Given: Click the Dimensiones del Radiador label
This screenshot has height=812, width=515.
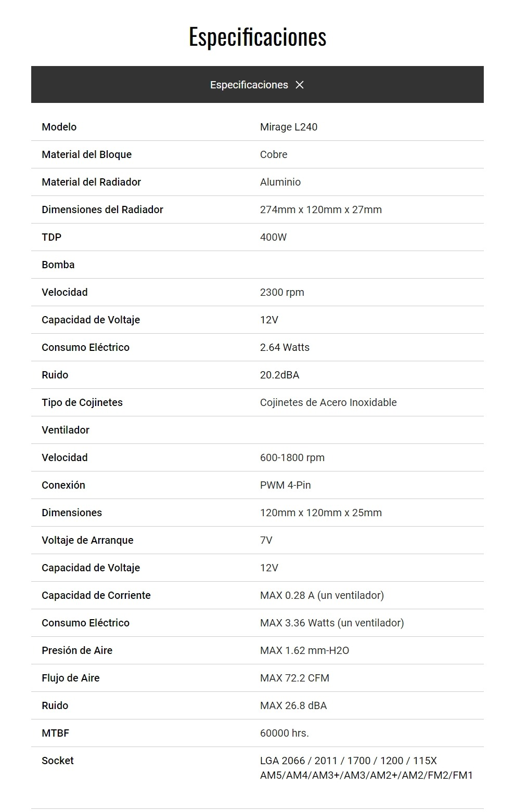Looking at the screenshot, I should (x=102, y=209).
